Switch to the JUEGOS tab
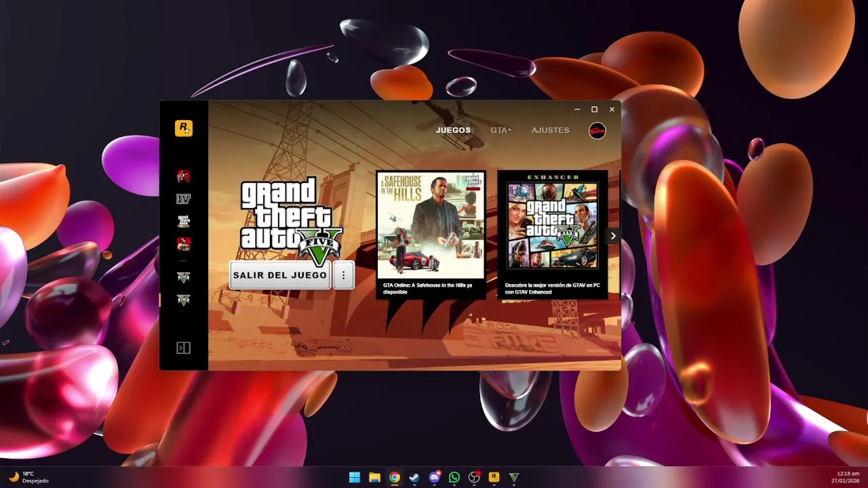Screen dimensions: 868x488 [x=453, y=130]
